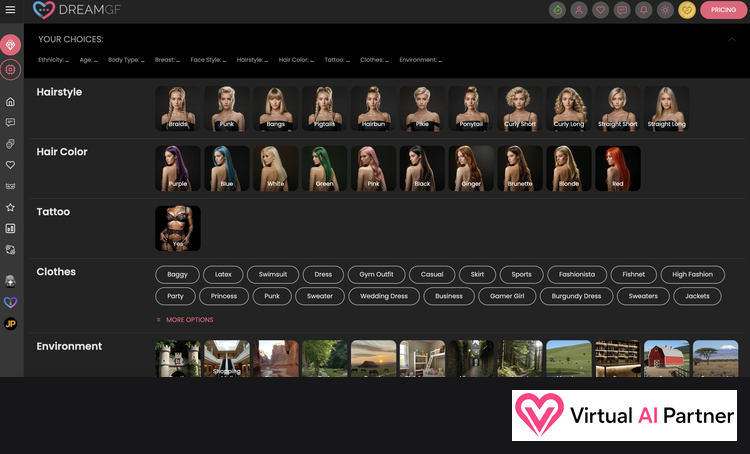
Task: Choose the castle environment thumbnail
Action: (178, 358)
